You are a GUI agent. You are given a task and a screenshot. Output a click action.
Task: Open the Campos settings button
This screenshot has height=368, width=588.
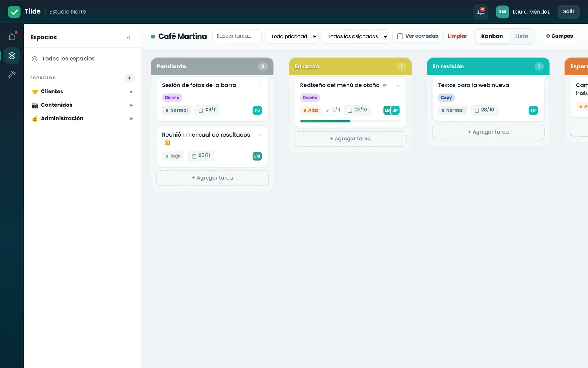pyautogui.click(x=559, y=36)
